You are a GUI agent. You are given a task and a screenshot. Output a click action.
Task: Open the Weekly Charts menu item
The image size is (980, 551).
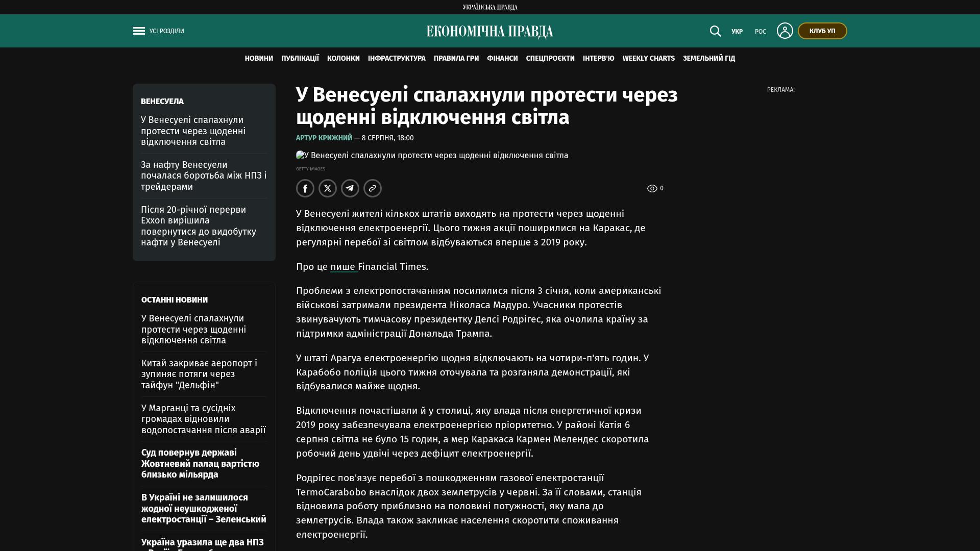tap(649, 59)
